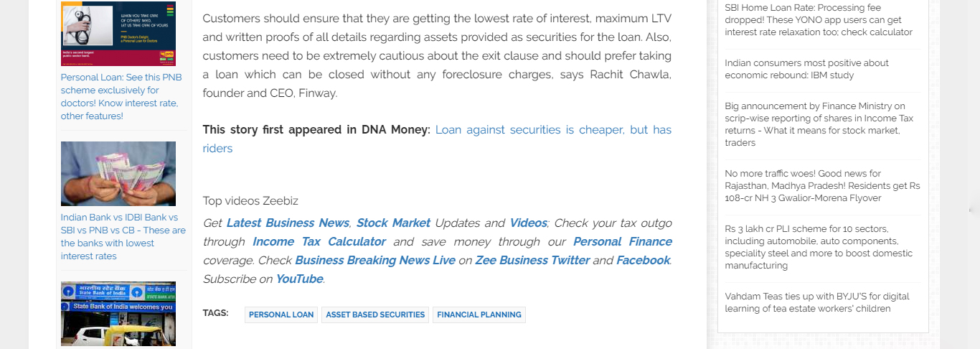Open State Bank of India photo thumbnail
980x349 pixels.
[118, 315]
